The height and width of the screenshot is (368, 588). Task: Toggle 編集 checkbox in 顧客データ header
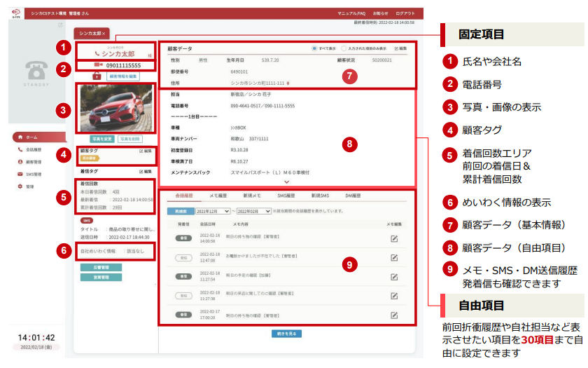[397, 49]
